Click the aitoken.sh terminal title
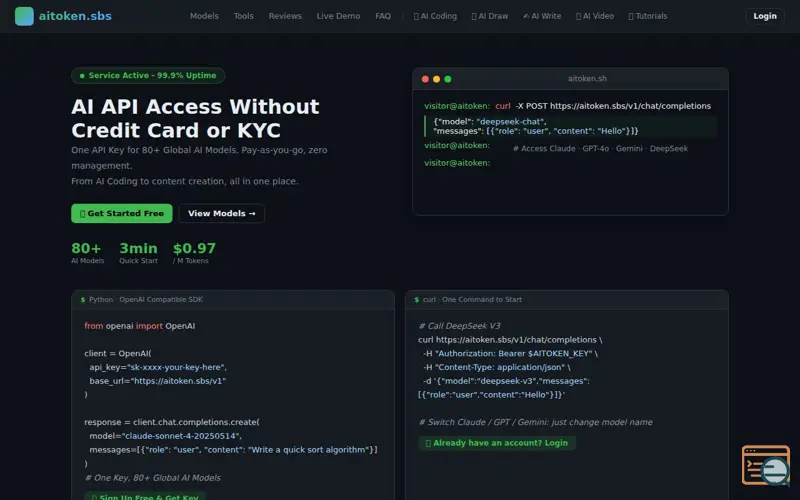Viewport: 800px width, 500px height. click(x=587, y=79)
